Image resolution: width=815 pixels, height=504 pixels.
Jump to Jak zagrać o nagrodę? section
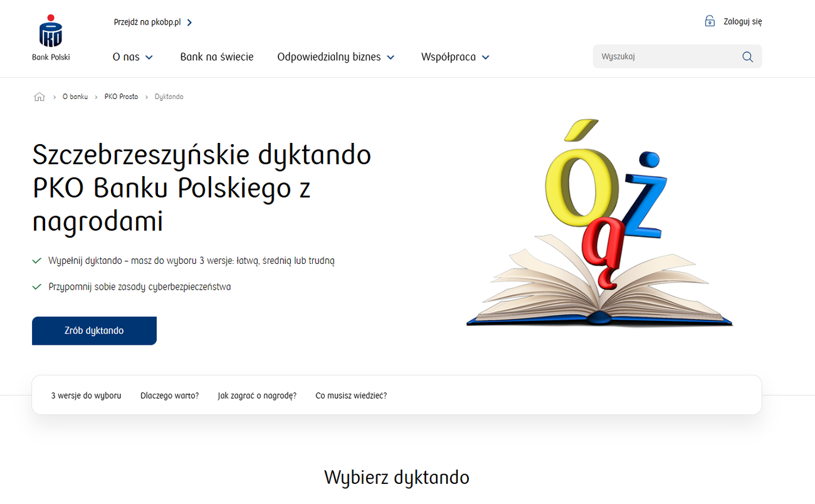[x=257, y=396]
